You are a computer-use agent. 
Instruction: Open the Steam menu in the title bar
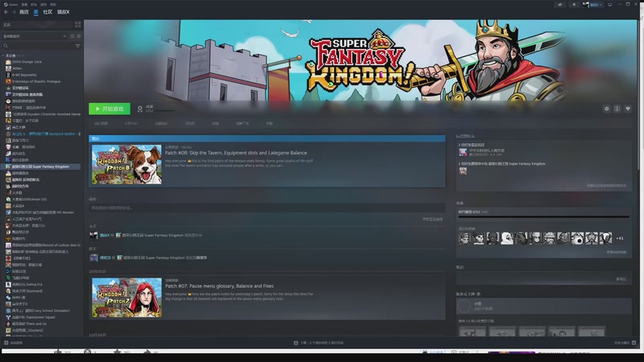click(11, 5)
